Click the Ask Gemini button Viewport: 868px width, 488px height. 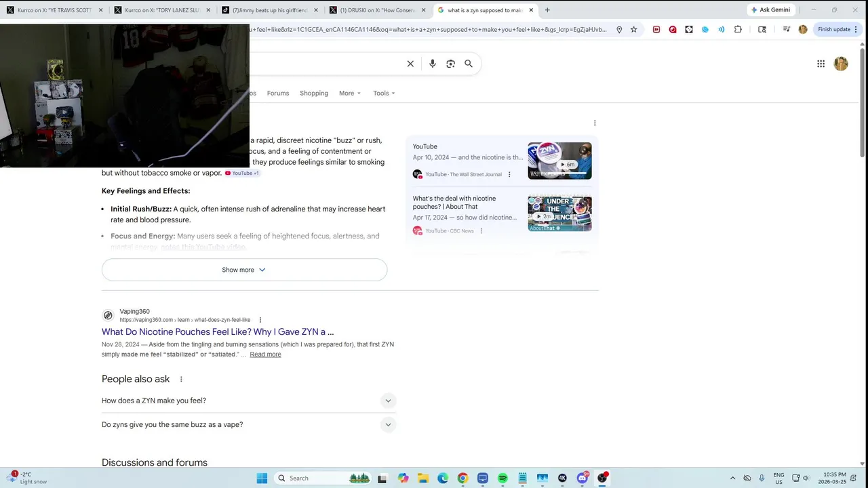tap(771, 10)
